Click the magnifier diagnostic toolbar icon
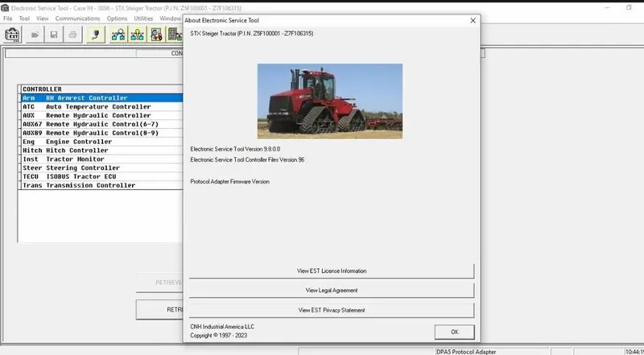 tap(156, 35)
